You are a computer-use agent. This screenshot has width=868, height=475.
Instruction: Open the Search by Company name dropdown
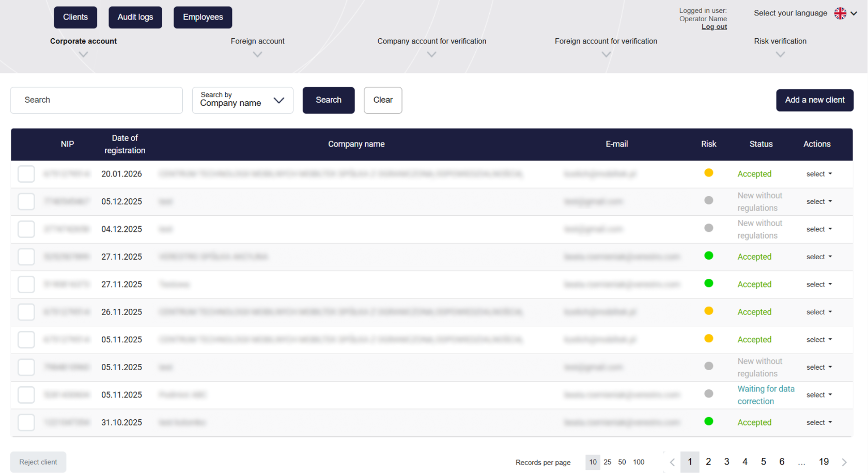(242, 100)
